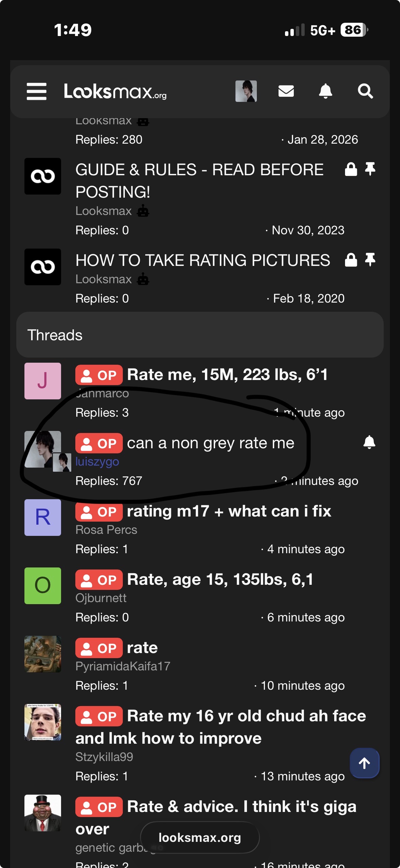The height and width of the screenshot is (868, 400).
Task: Click the Looksmax.org logo
Action: click(x=115, y=91)
